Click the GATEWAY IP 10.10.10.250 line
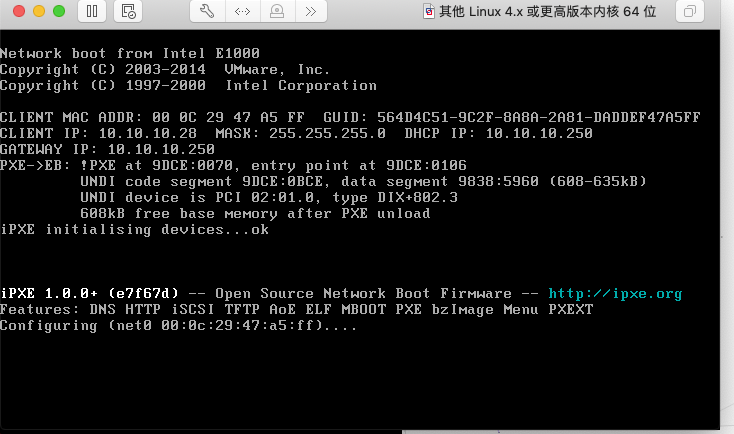The image size is (734, 434). 107,149
